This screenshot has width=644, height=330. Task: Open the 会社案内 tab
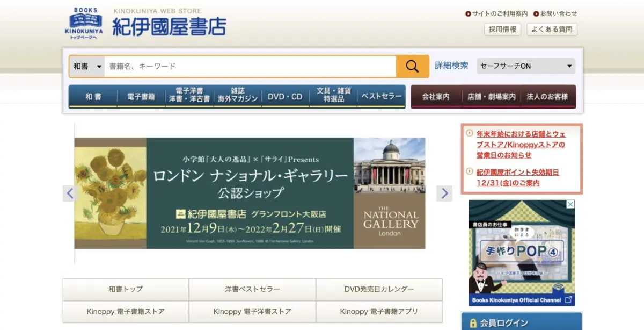tap(436, 97)
